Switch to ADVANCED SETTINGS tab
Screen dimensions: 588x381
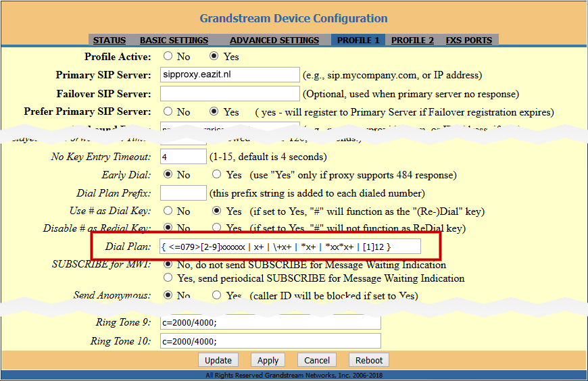pos(274,40)
